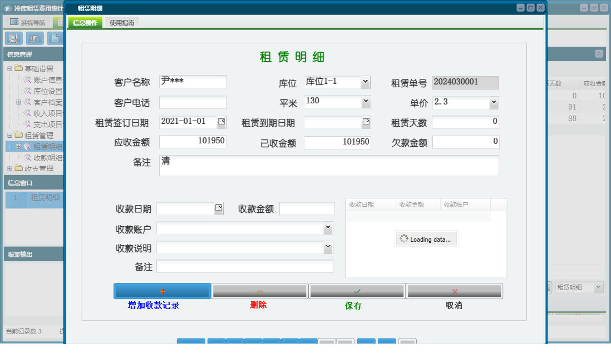The image size is (611, 364).
Task: Click the 收款金额 column header in the grid
Action: point(418,205)
